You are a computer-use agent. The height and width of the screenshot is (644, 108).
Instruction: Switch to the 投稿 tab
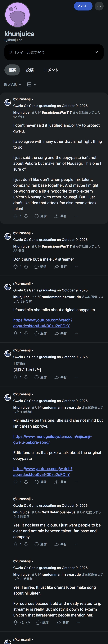[30, 70]
